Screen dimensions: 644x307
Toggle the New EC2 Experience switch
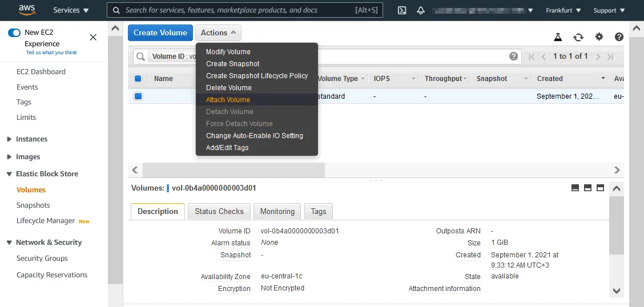point(14,33)
